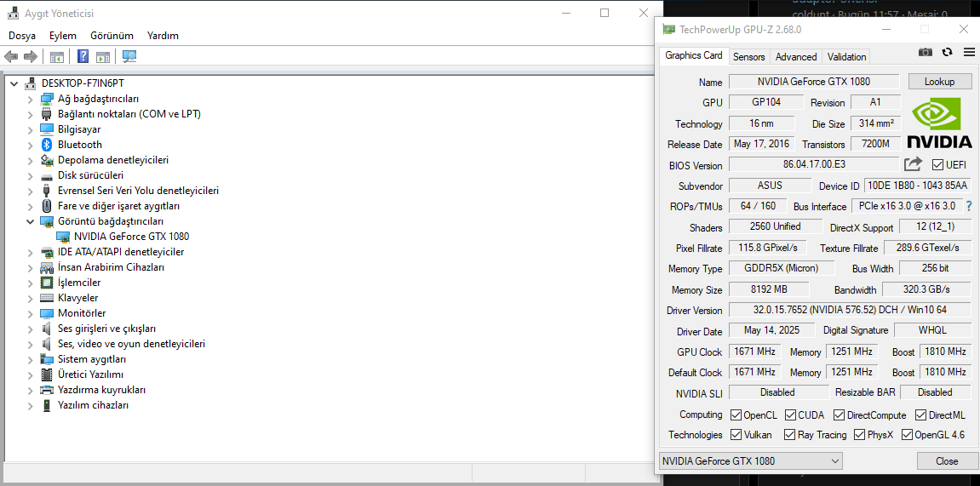Screen dimensions: 980x486
Task: Collapse the DESKTOP-F7IN6PT root node
Action: 13,83
